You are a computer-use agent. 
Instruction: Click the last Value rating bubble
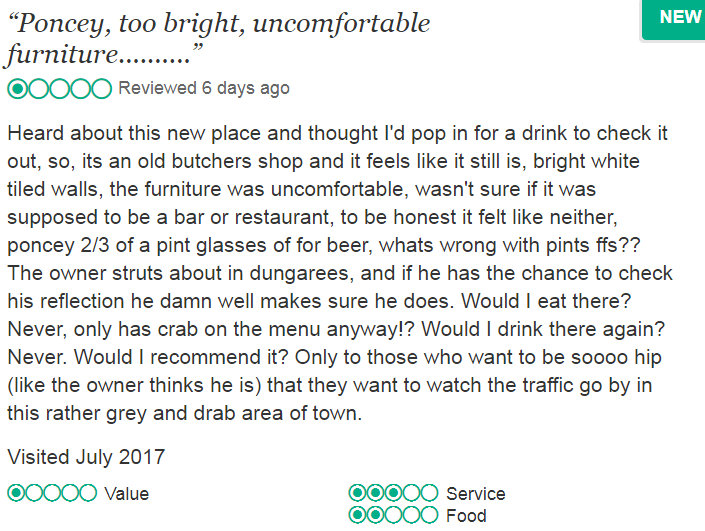88,493
